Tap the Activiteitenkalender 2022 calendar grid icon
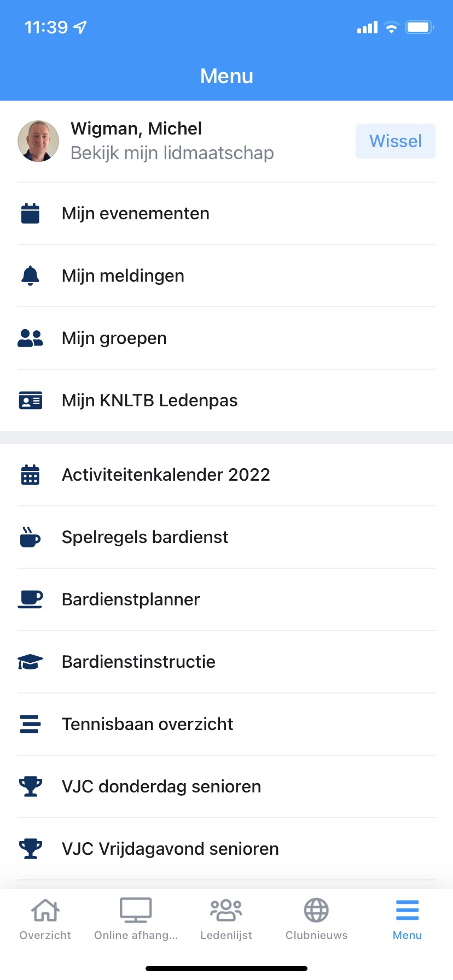Viewport: 453px width, 980px height. coord(30,475)
